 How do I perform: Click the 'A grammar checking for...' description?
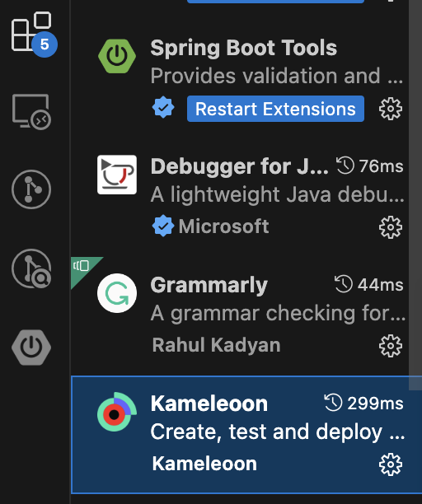click(278, 314)
